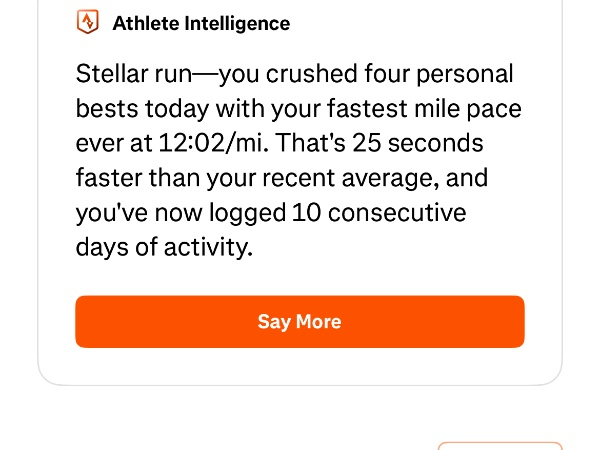This screenshot has height=450, width=600.
Task: Click the empty card area beneath Say More
Action: pos(299,366)
